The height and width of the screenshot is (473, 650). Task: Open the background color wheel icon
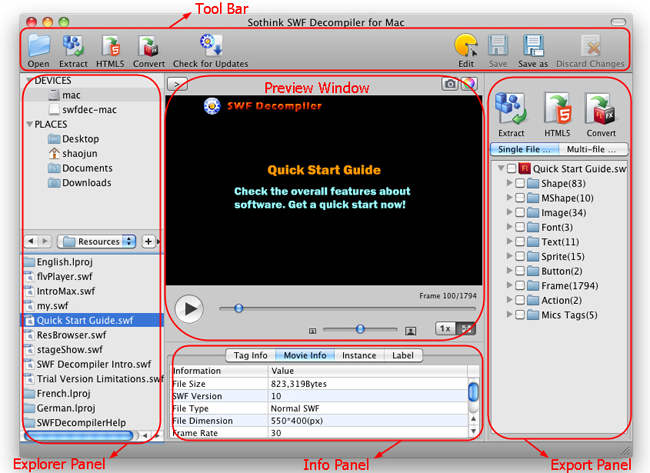coord(469,84)
